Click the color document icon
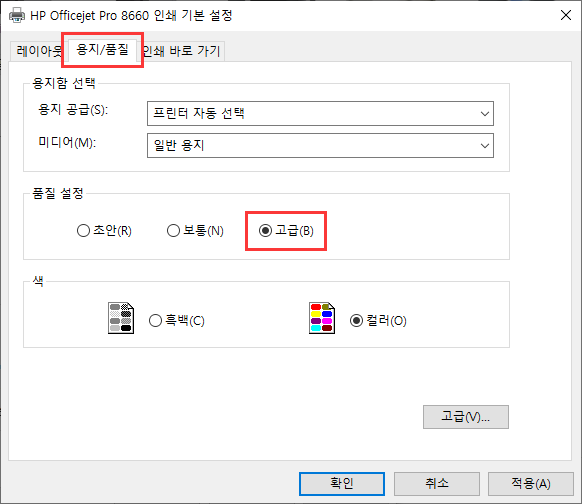 point(322,318)
